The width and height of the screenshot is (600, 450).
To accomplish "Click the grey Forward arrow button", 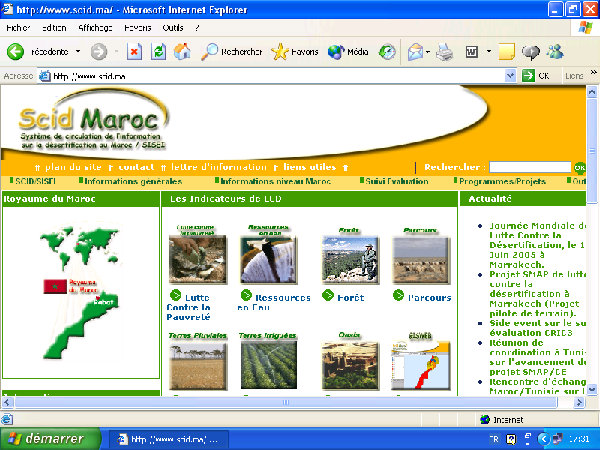I will tap(99, 52).
